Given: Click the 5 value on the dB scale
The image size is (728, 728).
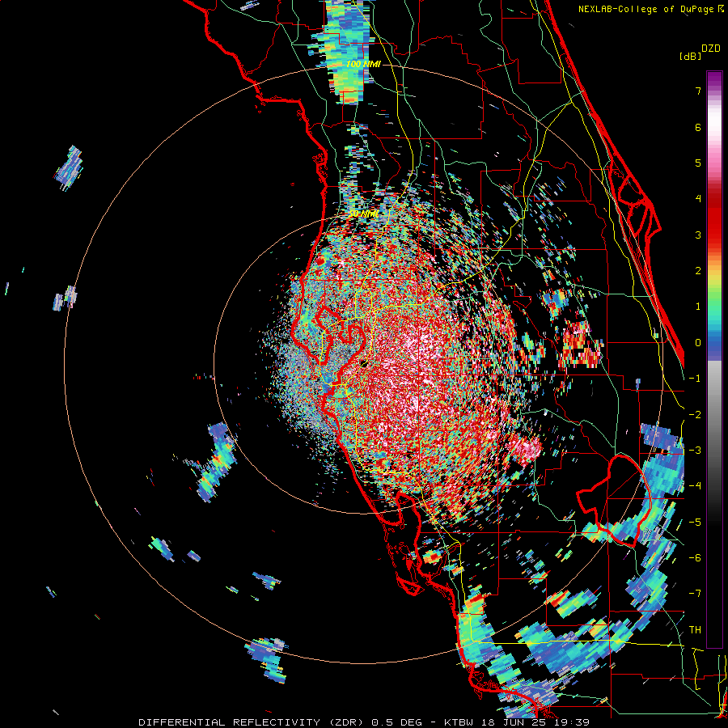Looking at the screenshot, I should (698, 163).
